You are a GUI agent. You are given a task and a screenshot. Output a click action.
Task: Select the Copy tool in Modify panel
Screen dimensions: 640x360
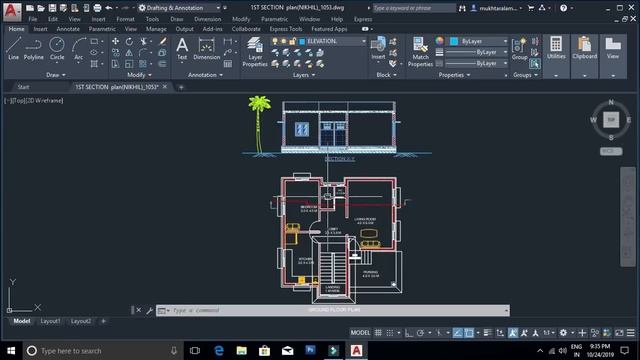[116, 53]
